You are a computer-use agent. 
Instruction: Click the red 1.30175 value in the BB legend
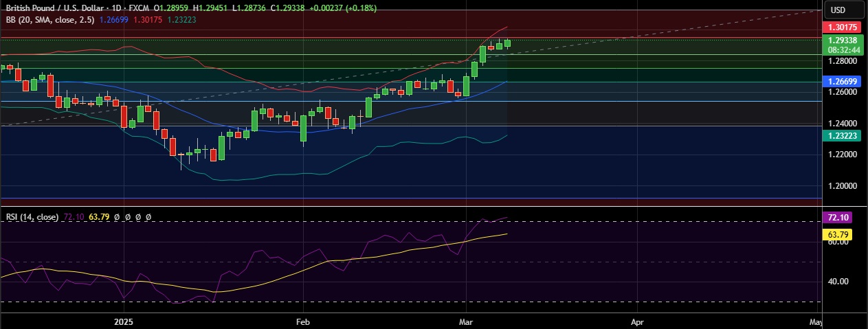(x=146, y=20)
